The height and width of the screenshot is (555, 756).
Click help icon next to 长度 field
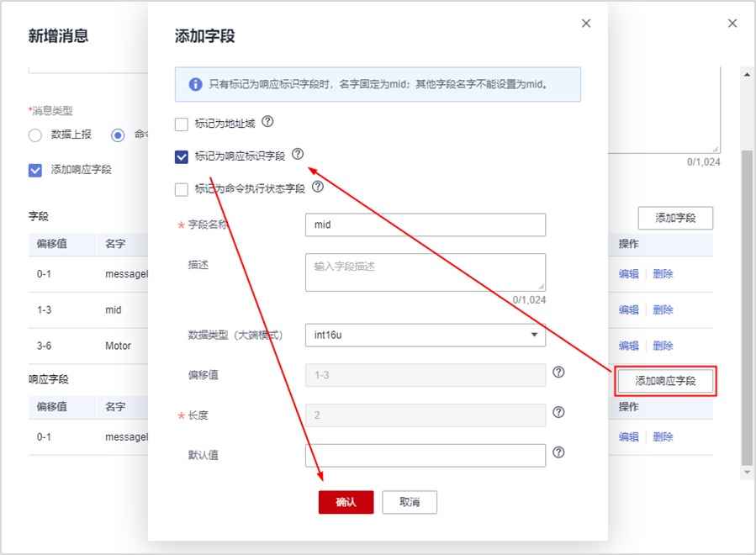pos(558,413)
